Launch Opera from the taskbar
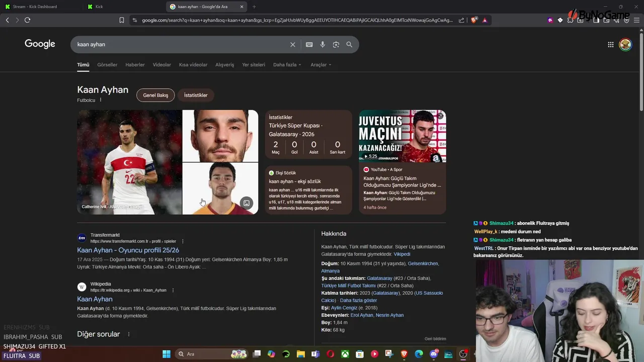This screenshot has height=362, width=644. (331, 354)
